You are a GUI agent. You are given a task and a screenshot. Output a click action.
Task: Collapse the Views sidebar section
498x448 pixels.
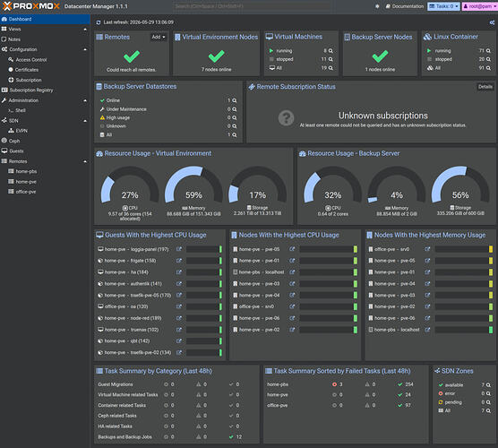point(85,30)
